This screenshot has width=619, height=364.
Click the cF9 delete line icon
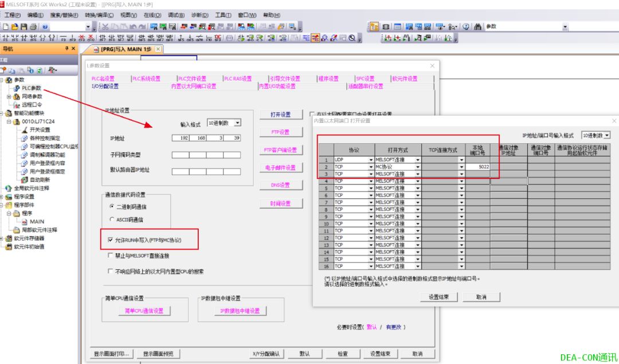[x=82, y=38]
